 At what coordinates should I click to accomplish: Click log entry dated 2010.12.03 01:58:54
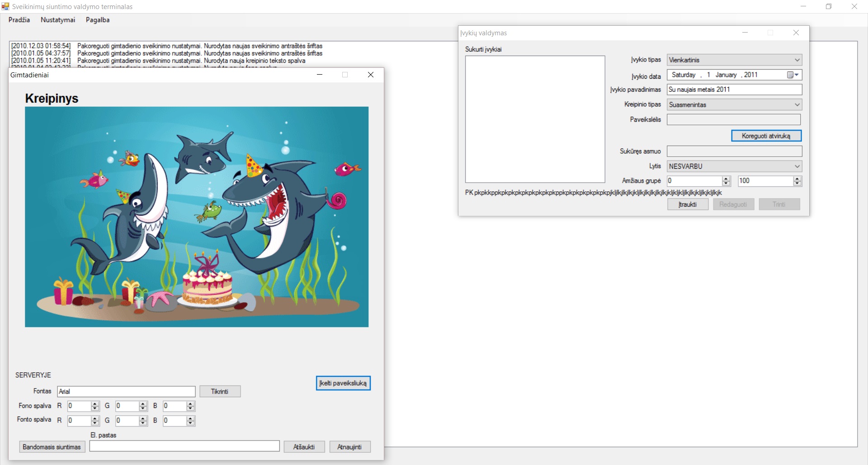click(x=167, y=46)
